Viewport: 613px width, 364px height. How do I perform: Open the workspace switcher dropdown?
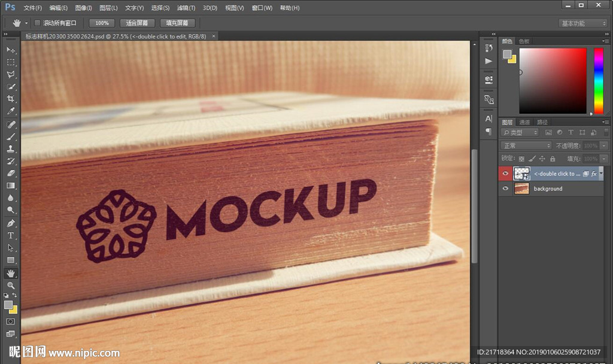pyautogui.click(x=583, y=23)
